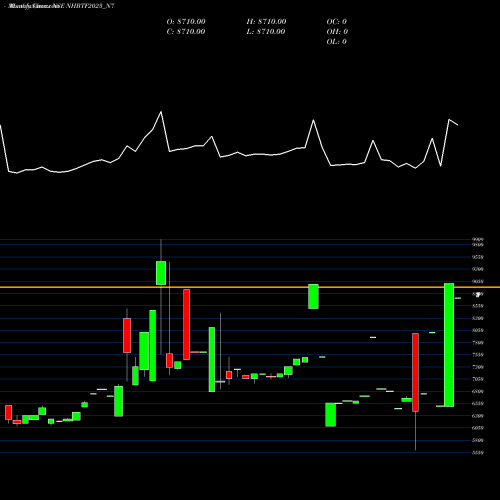Image resolution: width=500 pixels, height=500 pixels.
Task: Click the 6550 price axis label
Action: (478, 403)
